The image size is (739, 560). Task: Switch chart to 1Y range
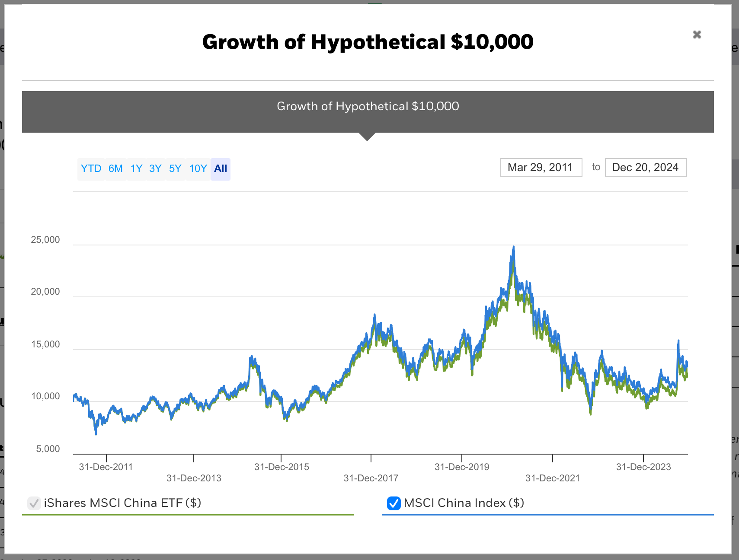point(136,169)
